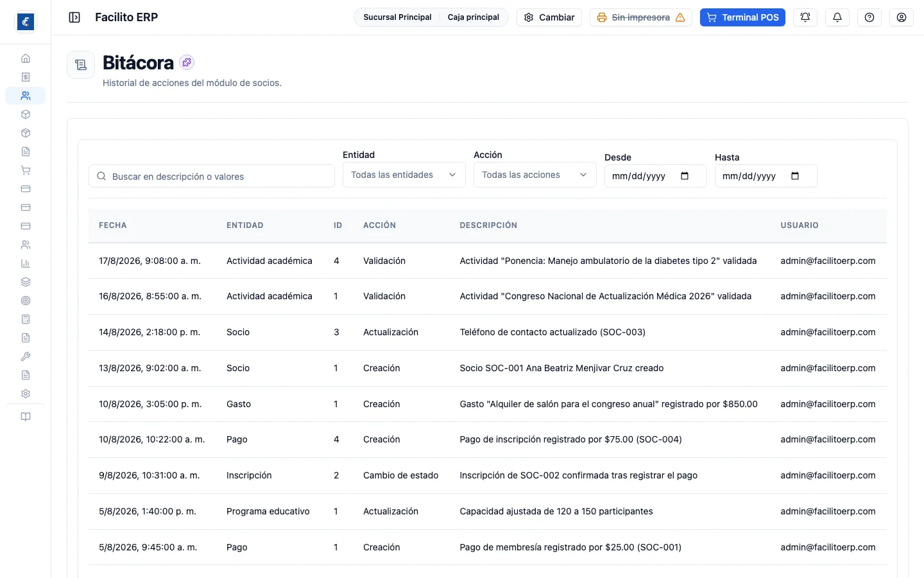Click the ringing bell alerts icon
Image resolution: width=924 pixels, height=578 pixels.
(x=805, y=17)
